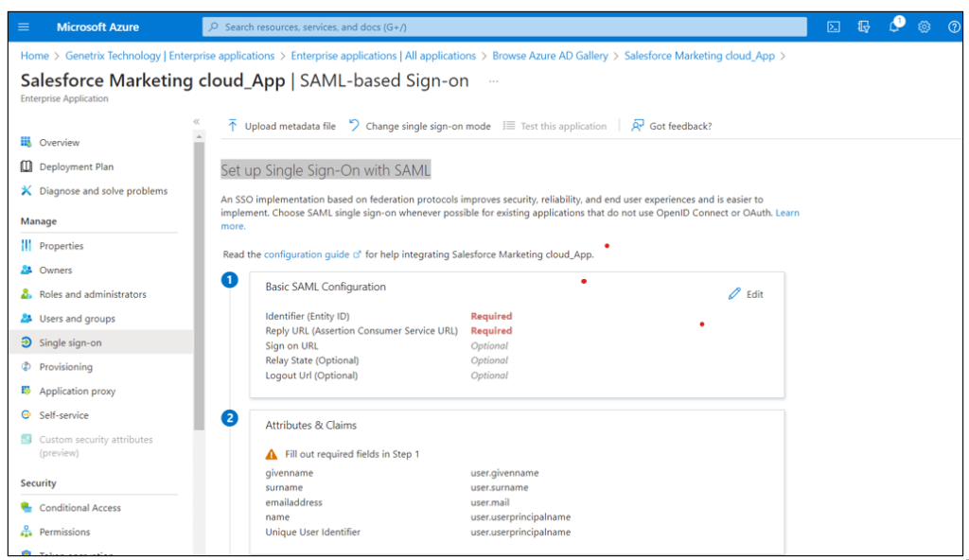Image resolution: width=969 pixels, height=560 pixels.
Task: Click the Reply URL Required value
Action: (x=491, y=331)
